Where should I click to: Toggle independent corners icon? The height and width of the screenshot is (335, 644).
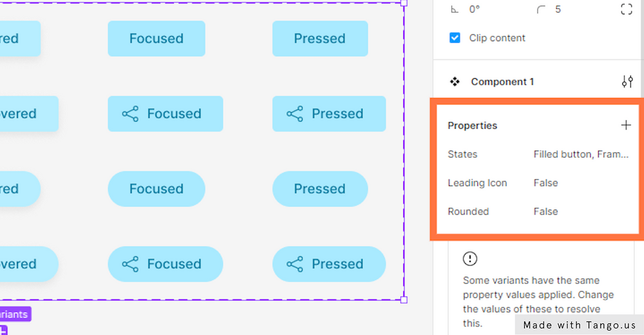click(626, 9)
